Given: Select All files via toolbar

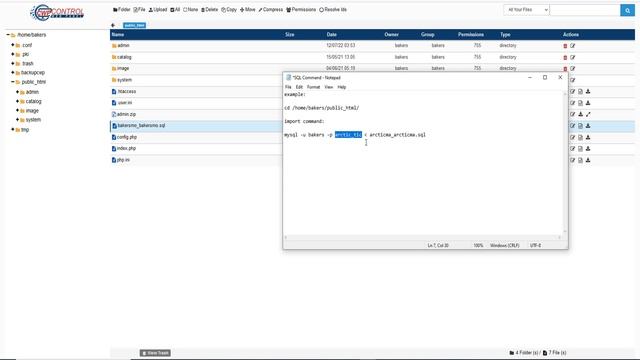Looking at the screenshot, I should pyautogui.click(x=175, y=9).
